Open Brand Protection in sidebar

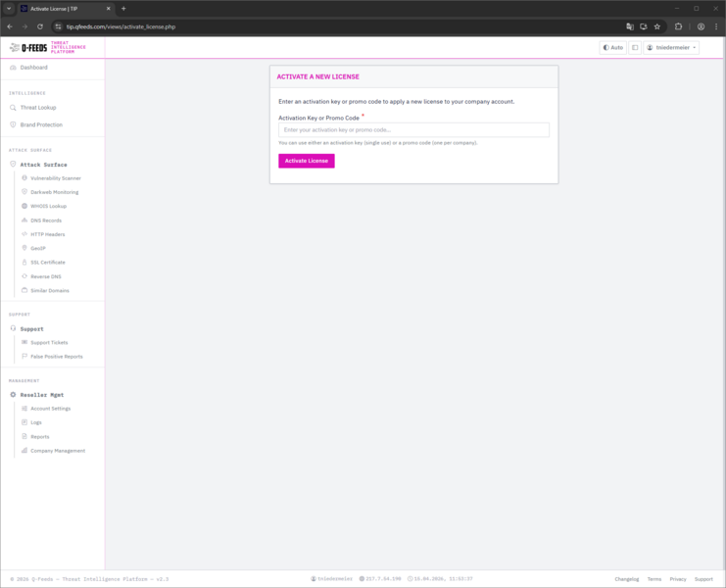pos(41,124)
